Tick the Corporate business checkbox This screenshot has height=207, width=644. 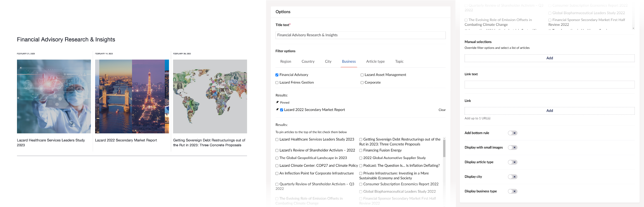362,82
